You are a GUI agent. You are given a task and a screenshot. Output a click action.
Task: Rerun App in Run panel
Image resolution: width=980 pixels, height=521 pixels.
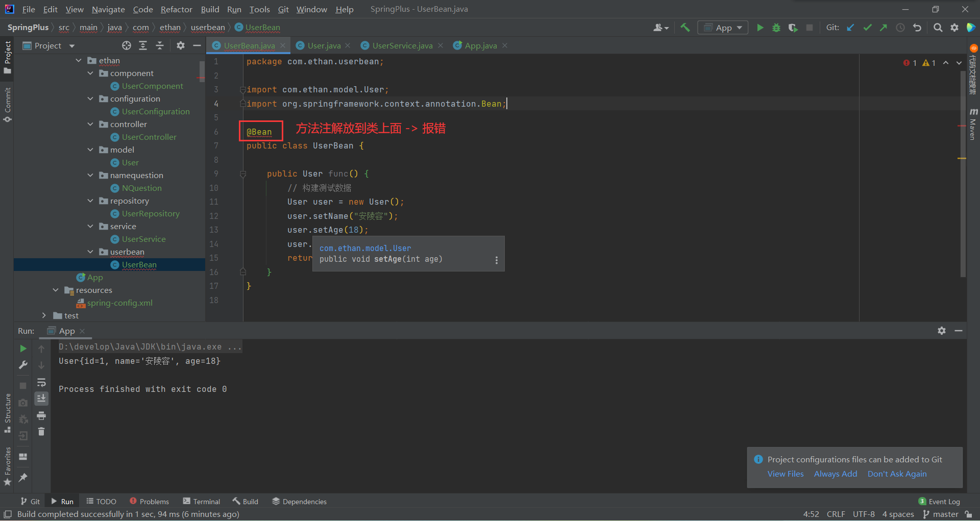23,349
